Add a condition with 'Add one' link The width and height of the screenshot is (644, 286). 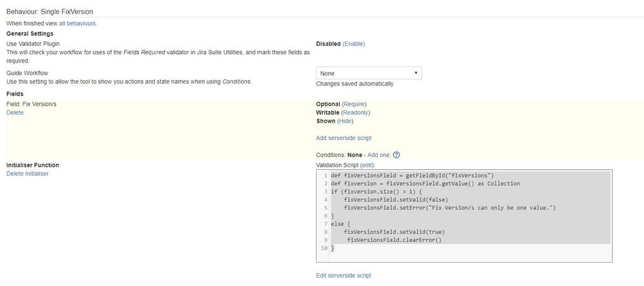coord(379,155)
